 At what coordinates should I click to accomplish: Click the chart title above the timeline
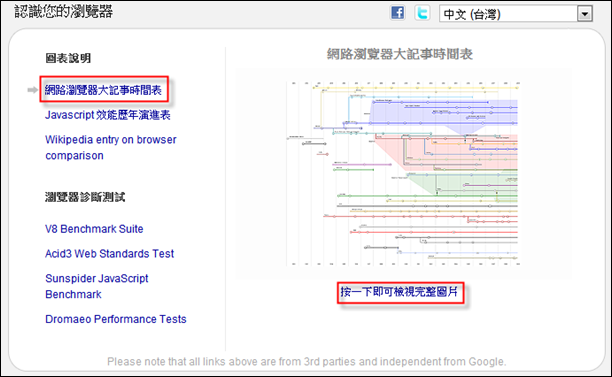click(x=400, y=54)
